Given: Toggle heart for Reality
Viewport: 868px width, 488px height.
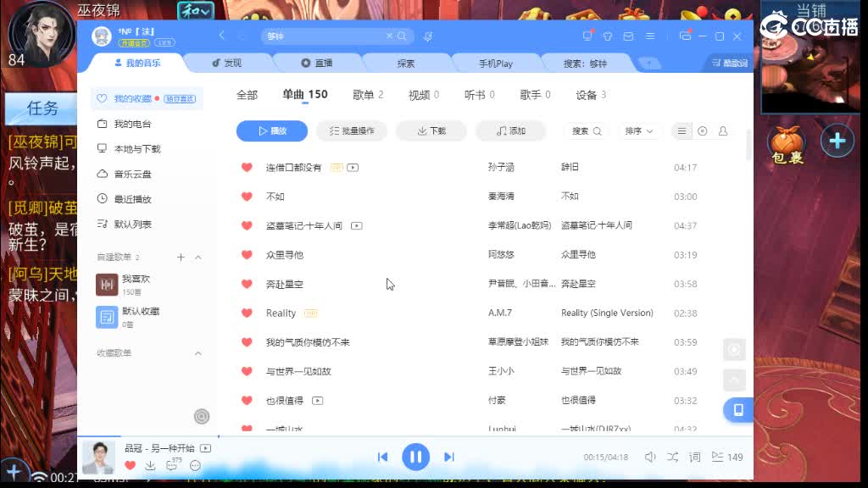Looking at the screenshot, I should click(x=247, y=313).
